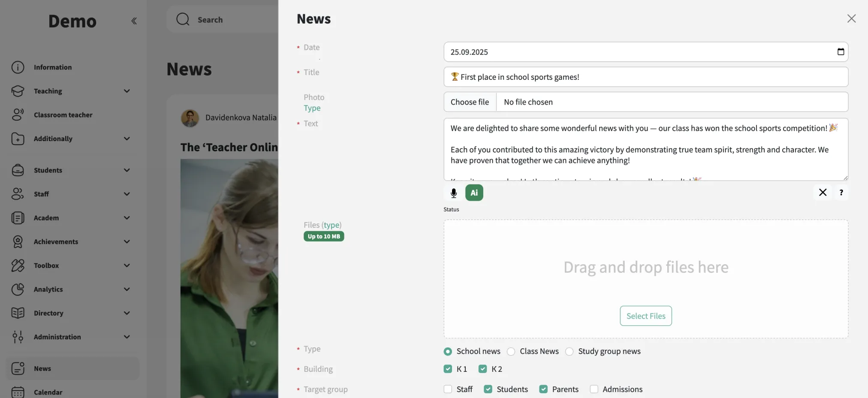Image resolution: width=868 pixels, height=398 pixels.
Task: Enable the Staff target group checkbox
Action: tap(448, 389)
